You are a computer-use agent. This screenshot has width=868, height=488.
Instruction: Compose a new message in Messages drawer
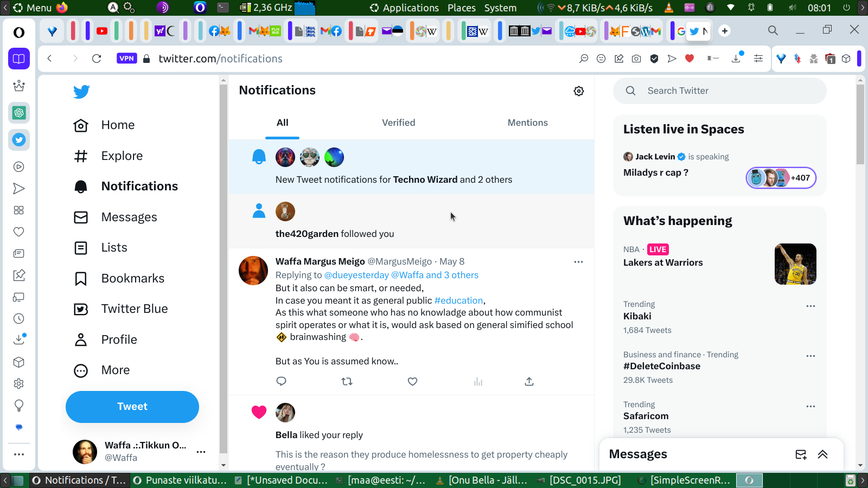[x=801, y=454]
